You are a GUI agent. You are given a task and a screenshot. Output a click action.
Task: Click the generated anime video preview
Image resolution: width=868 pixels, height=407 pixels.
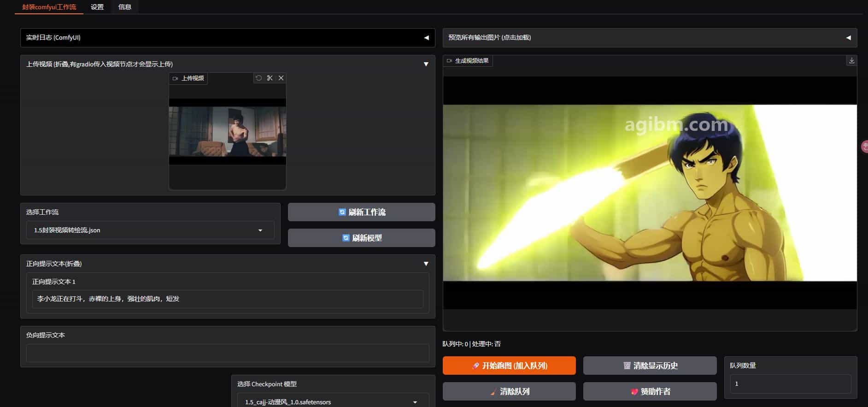pyautogui.click(x=650, y=193)
